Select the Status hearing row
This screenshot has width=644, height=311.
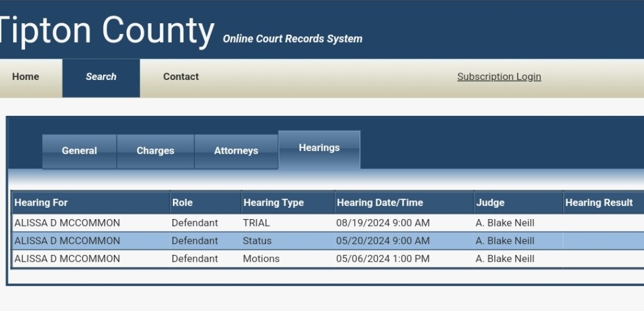coord(257,241)
